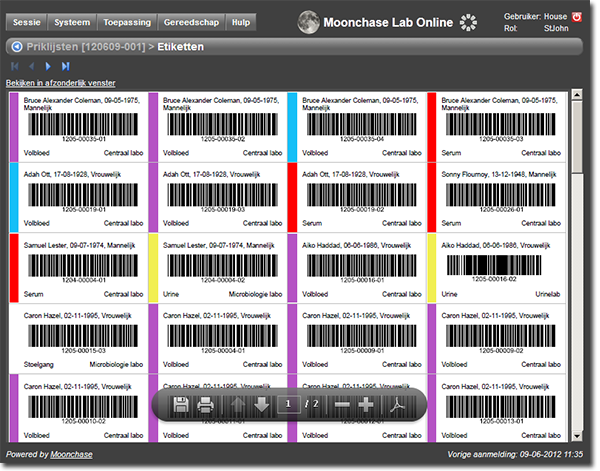Open the Sessie menu
The image size is (600, 471).
[26, 22]
